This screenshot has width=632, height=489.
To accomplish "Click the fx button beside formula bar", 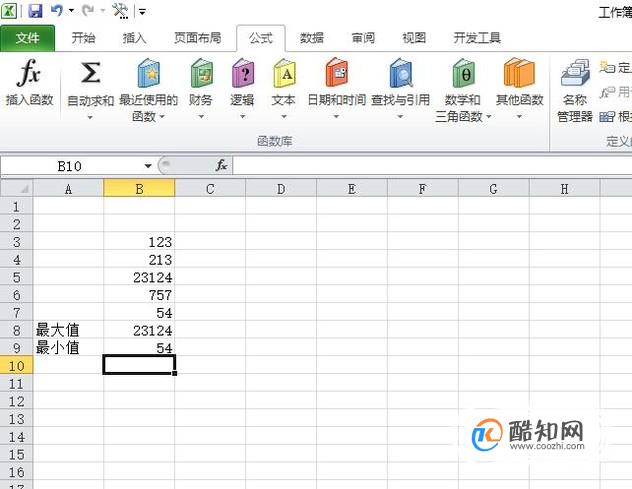I will point(221,165).
